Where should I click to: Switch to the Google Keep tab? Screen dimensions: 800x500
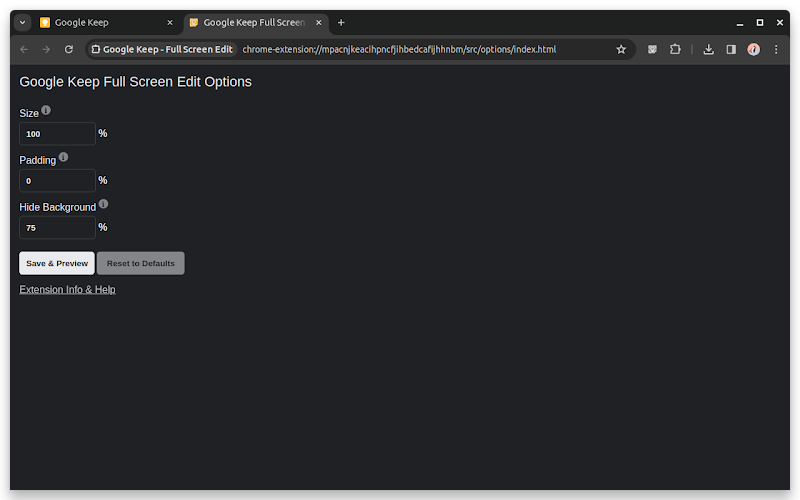point(107,22)
